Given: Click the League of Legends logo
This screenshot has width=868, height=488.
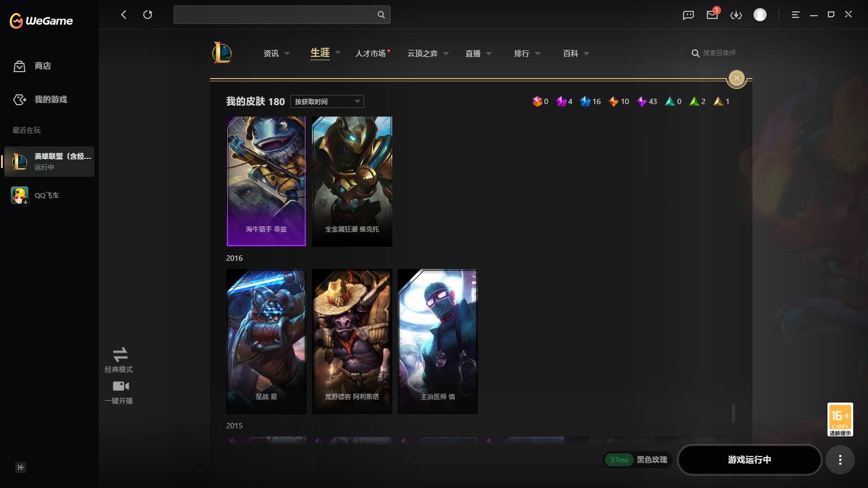Looking at the screenshot, I should point(222,53).
